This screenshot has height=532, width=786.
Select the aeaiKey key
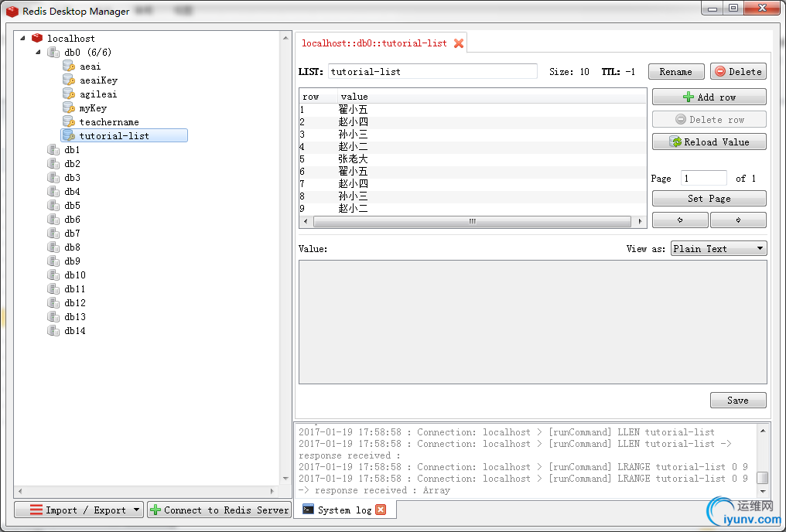coord(98,80)
